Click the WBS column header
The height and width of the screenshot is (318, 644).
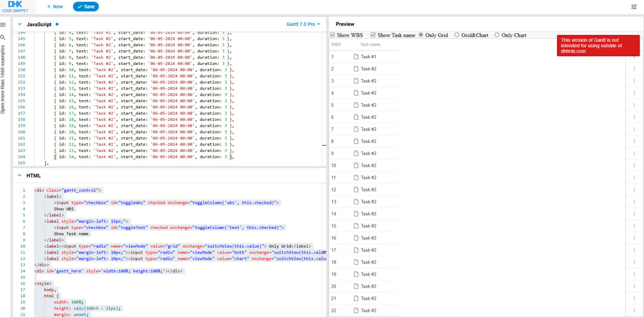tap(336, 44)
